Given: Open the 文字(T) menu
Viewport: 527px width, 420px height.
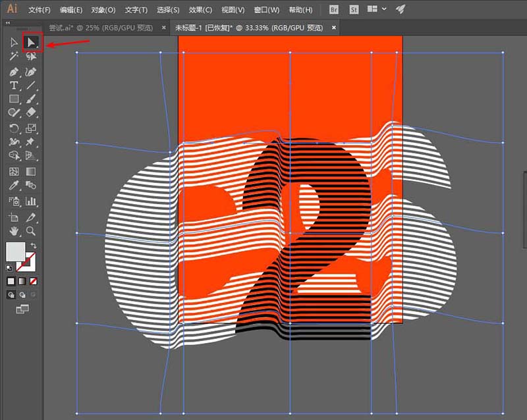Looking at the screenshot, I should (136, 10).
